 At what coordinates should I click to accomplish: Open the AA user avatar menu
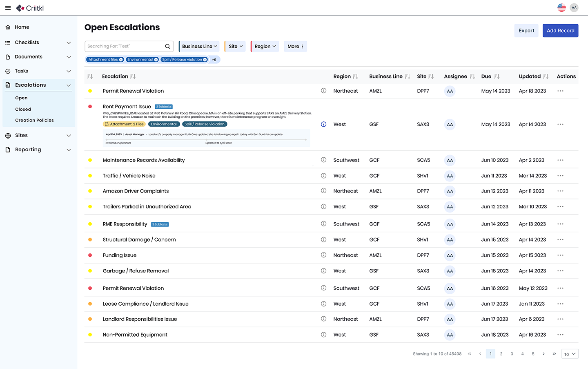574,7
